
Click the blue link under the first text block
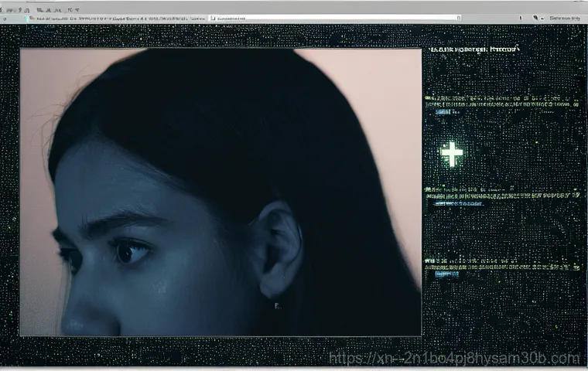click(x=443, y=112)
